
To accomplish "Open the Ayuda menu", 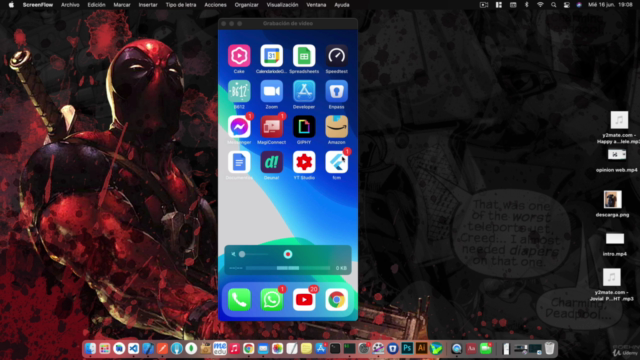I will click(x=342, y=5).
